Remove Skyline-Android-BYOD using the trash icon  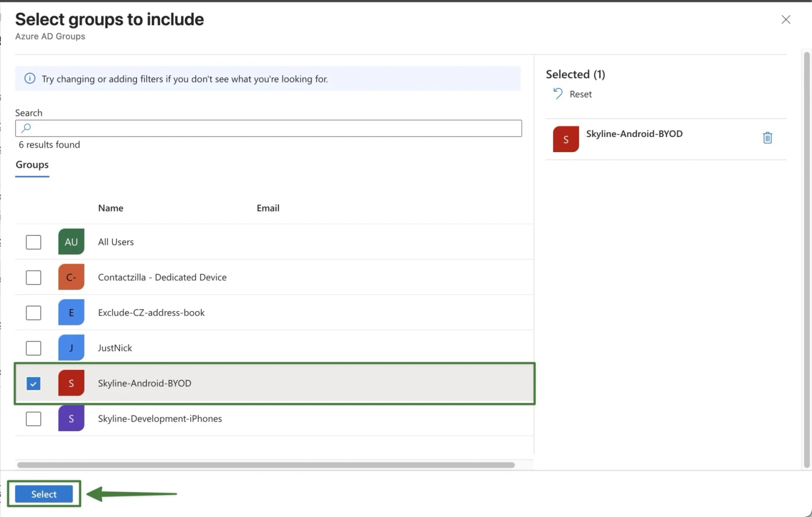tap(767, 137)
